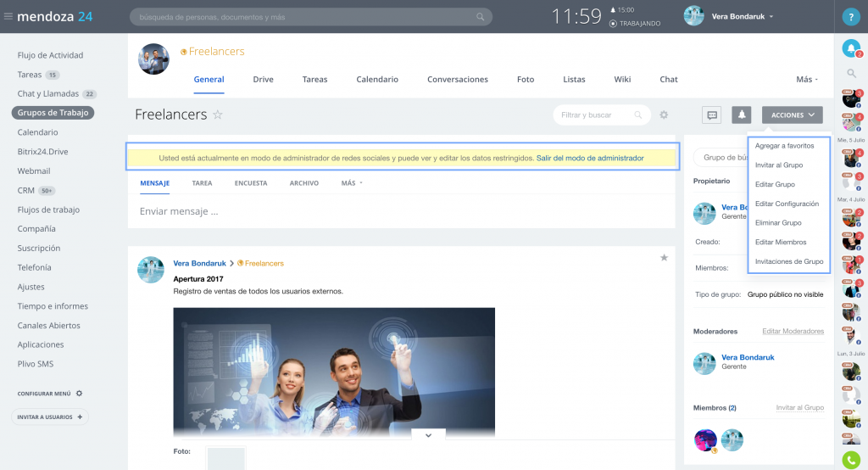Open Chat y Llamadas in the left menu
Screen dimensions: 868x470
pos(47,93)
